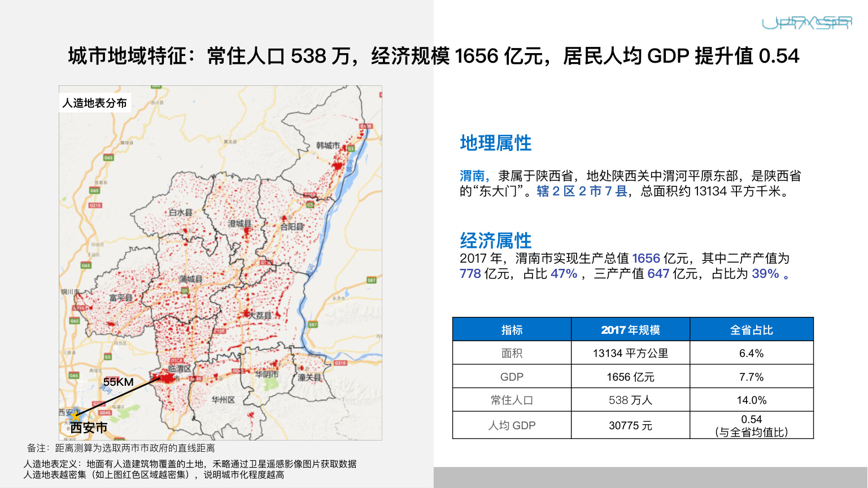Select the blue 渭南 text in the geography paragraph

pos(473,176)
